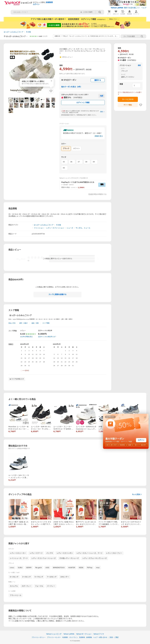Select 0〜3センチ heel height tag
Screen dimensions: 150x644
(14, 577)
